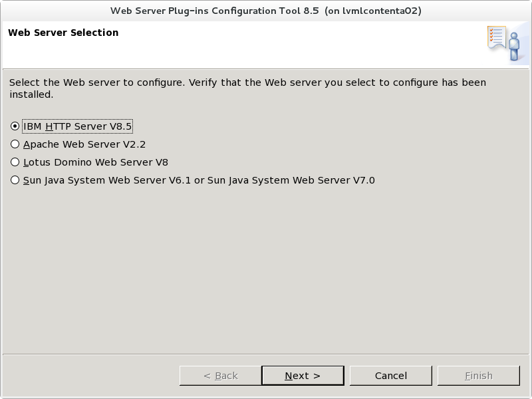Select the Sun Java System Web Server radio circle

point(15,180)
